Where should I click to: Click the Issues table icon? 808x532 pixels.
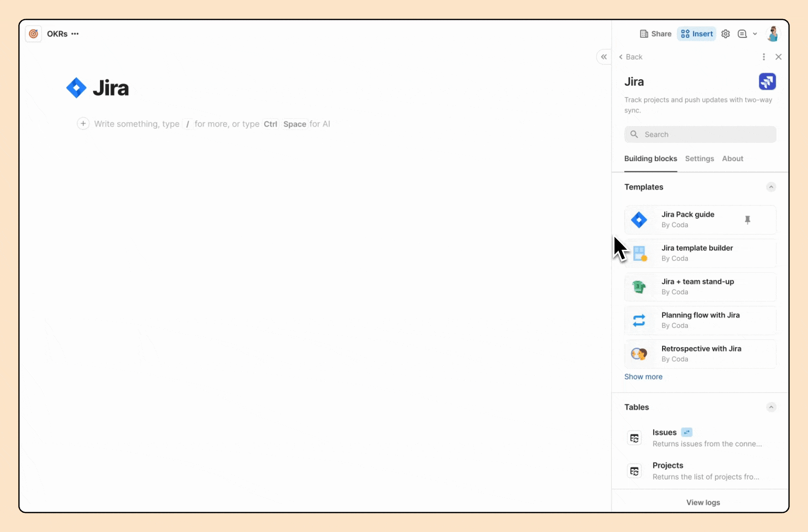tap(635, 438)
